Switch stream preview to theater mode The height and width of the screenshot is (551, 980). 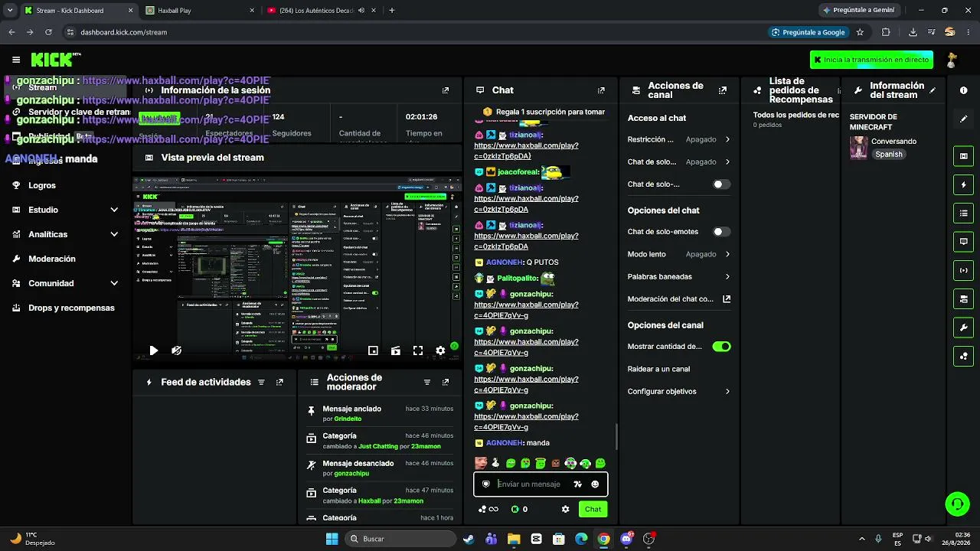[395, 350]
